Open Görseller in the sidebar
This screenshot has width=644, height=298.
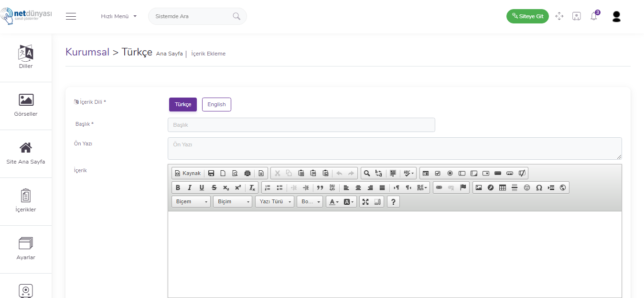pyautogui.click(x=26, y=105)
